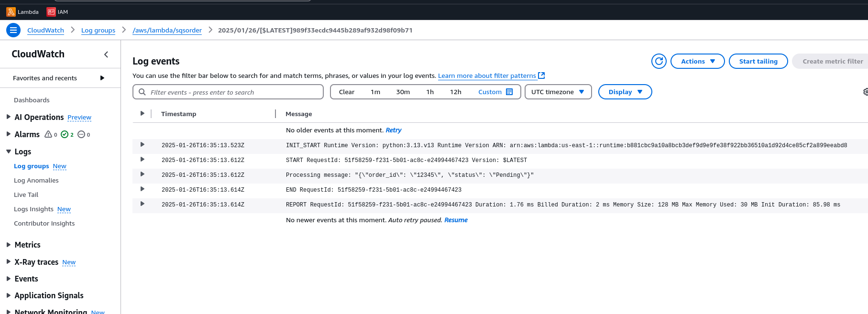The width and height of the screenshot is (868, 314).
Task: Click the END RequestId message text
Action: click(374, 190)
